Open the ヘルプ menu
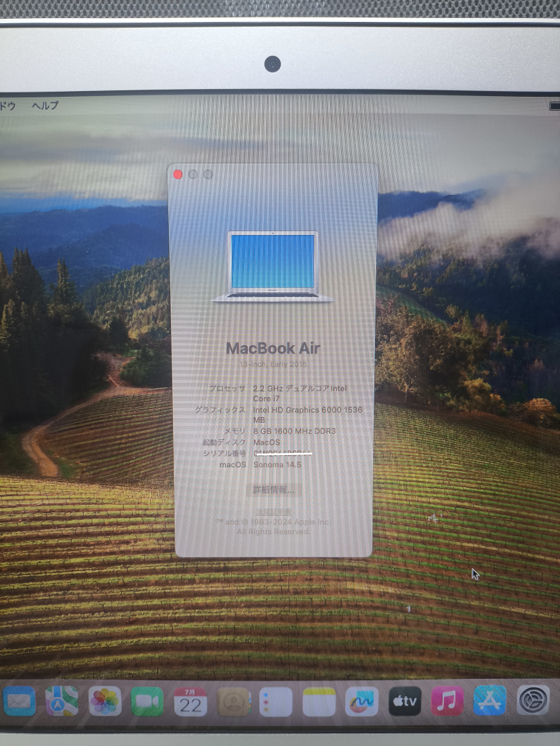 [x=45, y=105]
